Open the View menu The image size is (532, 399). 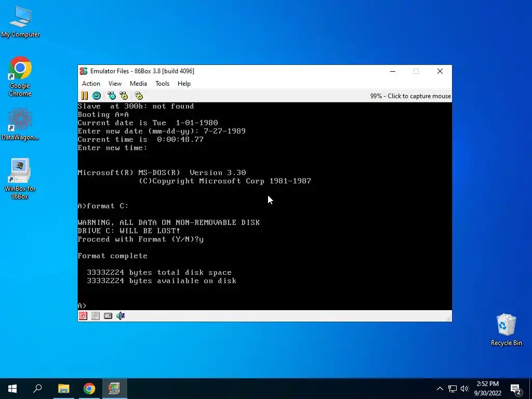115,84
